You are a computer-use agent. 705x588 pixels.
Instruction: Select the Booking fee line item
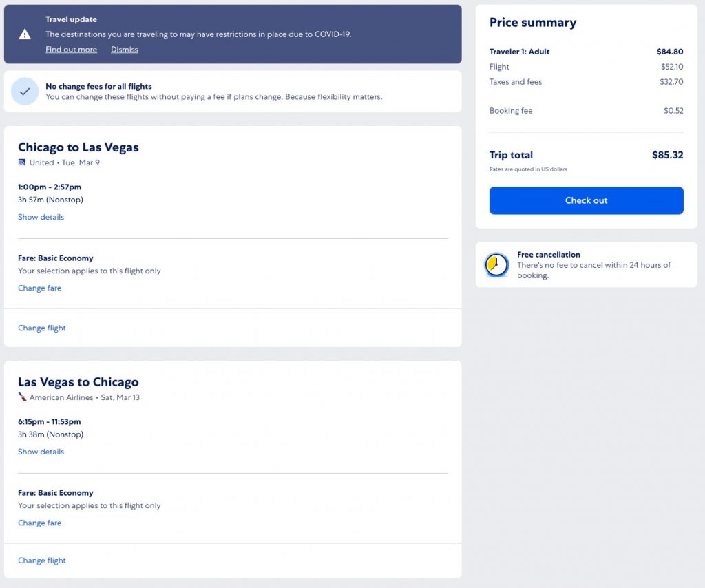pyautogui.click(x=511, y=111)
